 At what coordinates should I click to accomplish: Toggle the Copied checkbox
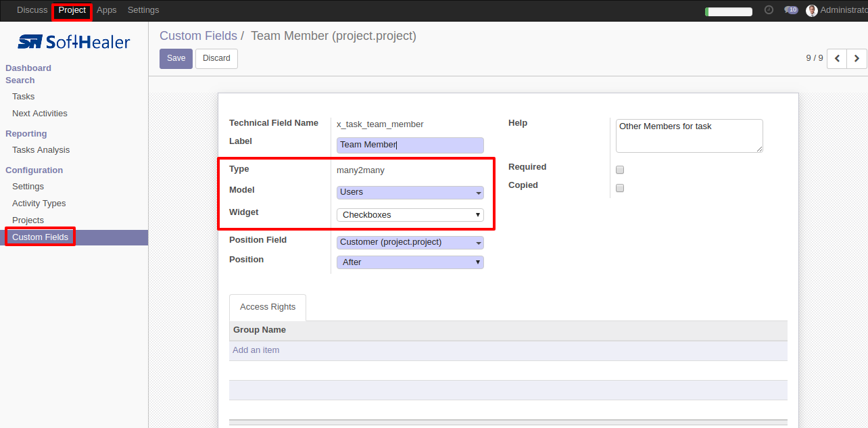point(620,188)
